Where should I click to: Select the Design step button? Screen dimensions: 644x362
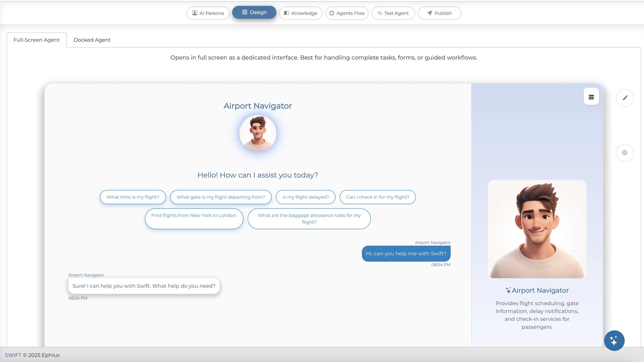[254, 13]
